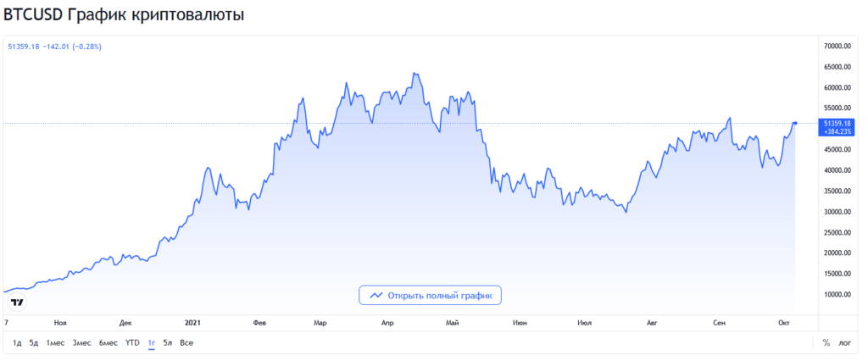This screenshot has height=361, width=868.
Task: Open full chart via 'Открыть полный график'
Action: coord(430,296)
